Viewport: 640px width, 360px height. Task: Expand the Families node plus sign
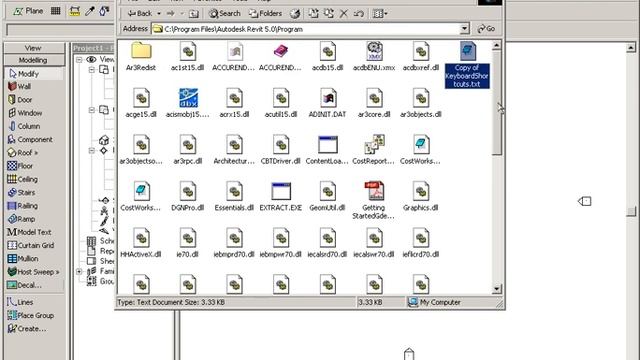(79, 271)
